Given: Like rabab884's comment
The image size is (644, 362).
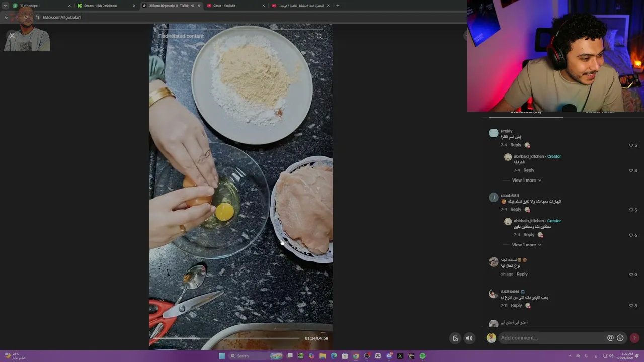Looking at the screenshot, I should click(x=631, y=210).
